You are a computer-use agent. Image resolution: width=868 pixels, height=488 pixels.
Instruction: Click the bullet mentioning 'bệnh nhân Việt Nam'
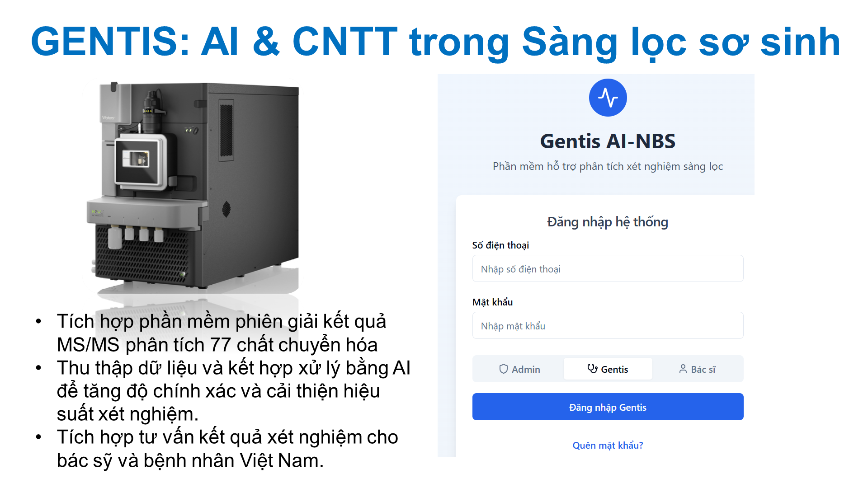pyautogui.click(x=227, y=449)
